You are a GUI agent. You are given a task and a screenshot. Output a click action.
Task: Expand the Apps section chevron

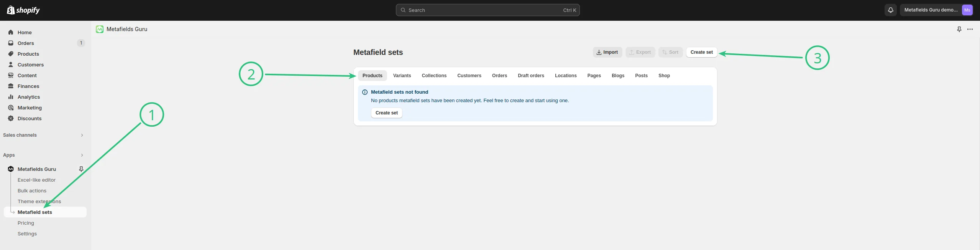82,155
